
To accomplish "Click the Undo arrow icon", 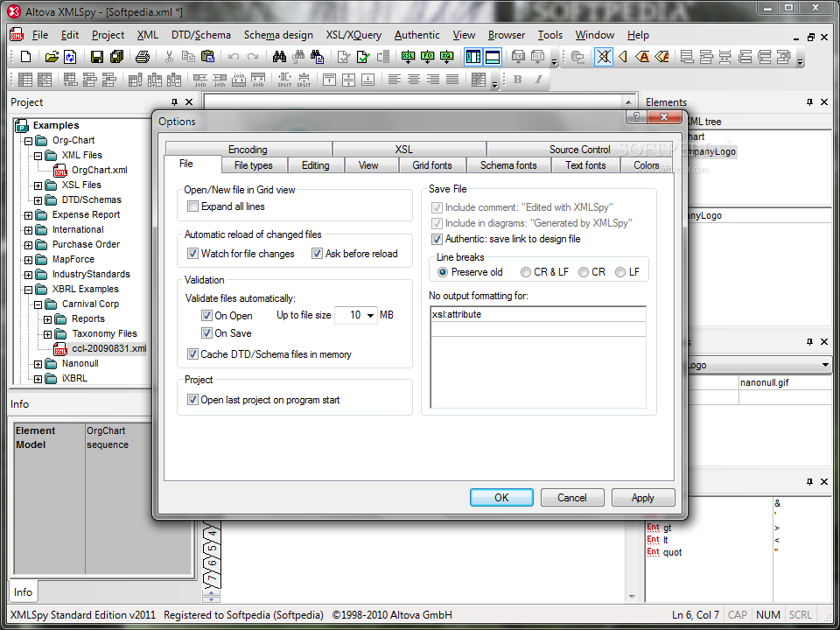I will tap(234, 56).
